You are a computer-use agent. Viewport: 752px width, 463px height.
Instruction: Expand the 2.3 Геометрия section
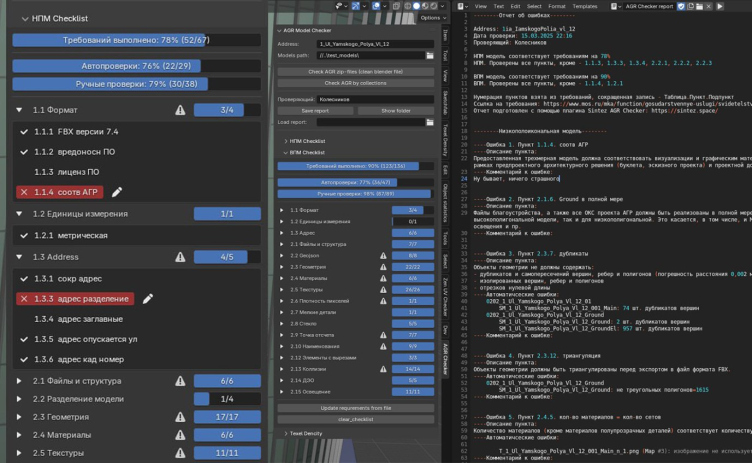coord(20,417)
